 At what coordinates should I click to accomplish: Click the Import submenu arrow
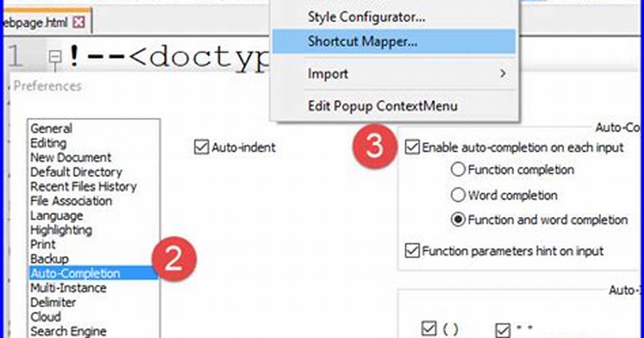point(503,74)
